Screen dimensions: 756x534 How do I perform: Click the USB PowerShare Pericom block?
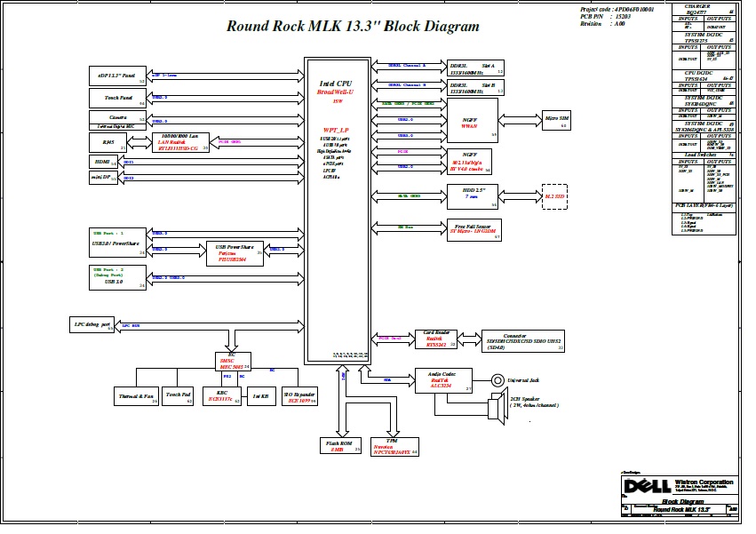[x=235, y=253]
